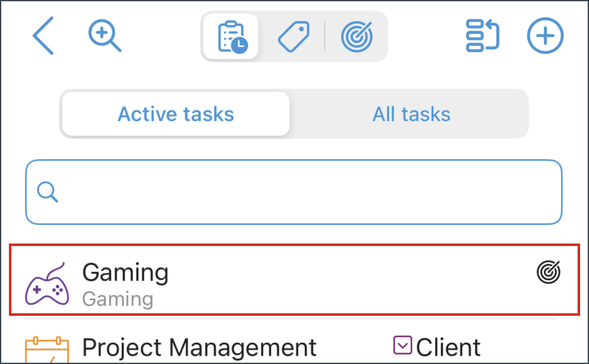Screen dimensions: 589x364
Task: Select the Active tasks segment
Action: 176,114
